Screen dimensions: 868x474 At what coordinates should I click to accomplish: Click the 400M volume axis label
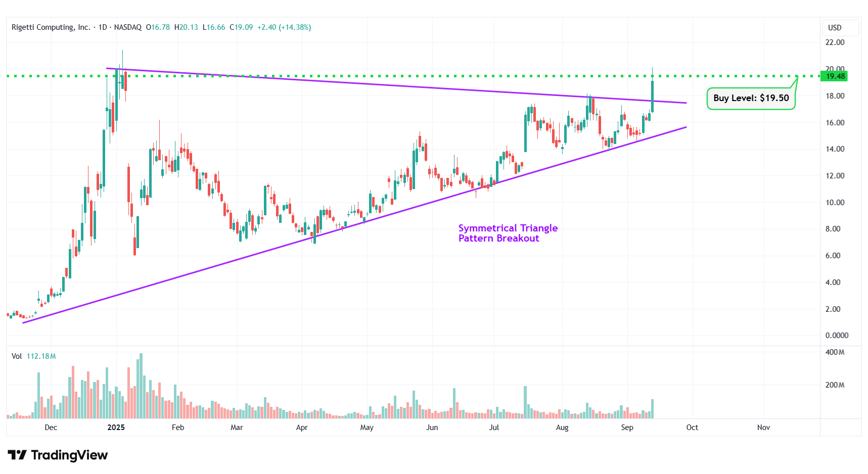tap(835, 352)
